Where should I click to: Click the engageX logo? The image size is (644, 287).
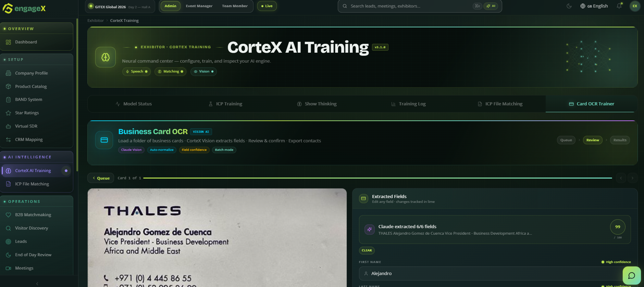(x=24, y=8)
